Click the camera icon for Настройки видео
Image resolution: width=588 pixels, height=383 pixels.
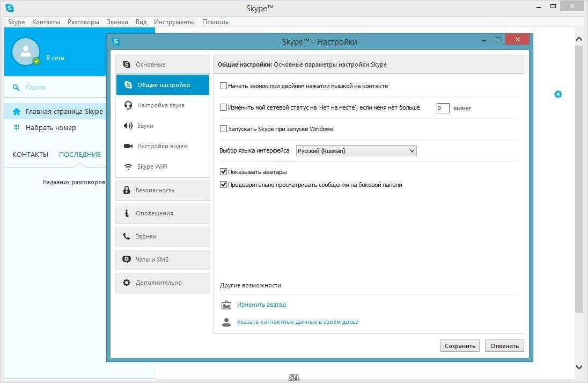(128, 146)
